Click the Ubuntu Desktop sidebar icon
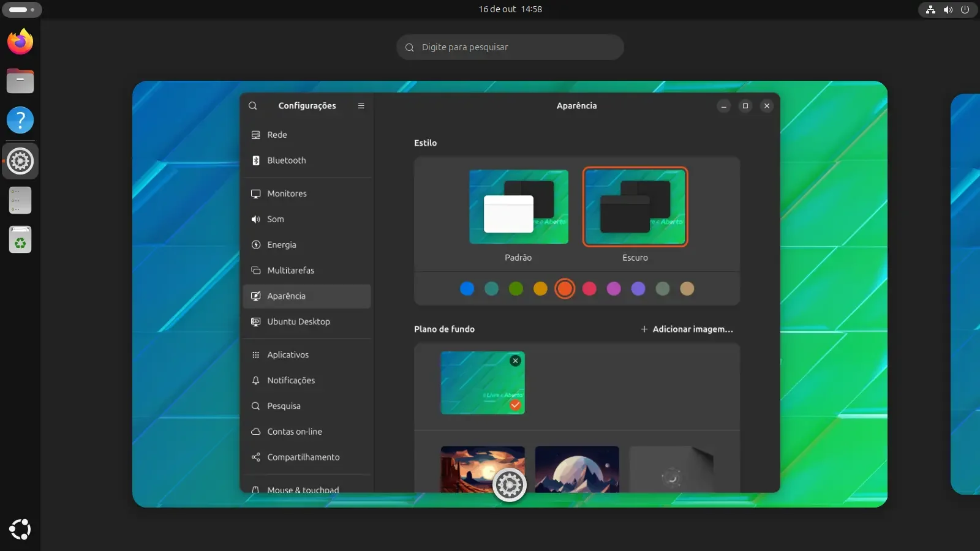The width and height of the screenshot is (980, 551). (256, 322)
